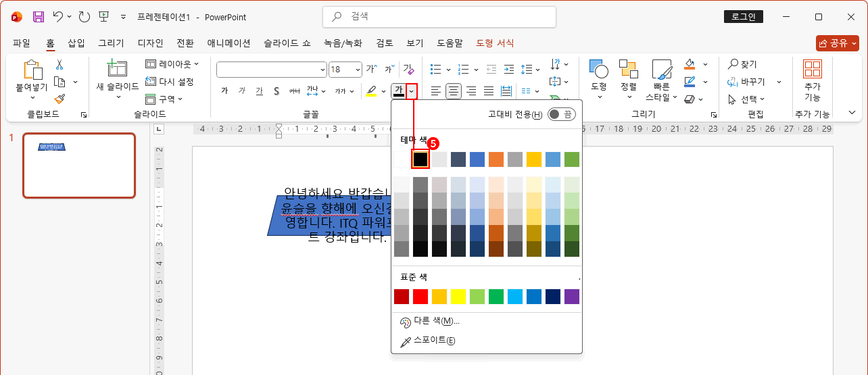Open the bullets list dropdown arrow
The height and width of the screenshot is (375, 868).
click(447, 69)
